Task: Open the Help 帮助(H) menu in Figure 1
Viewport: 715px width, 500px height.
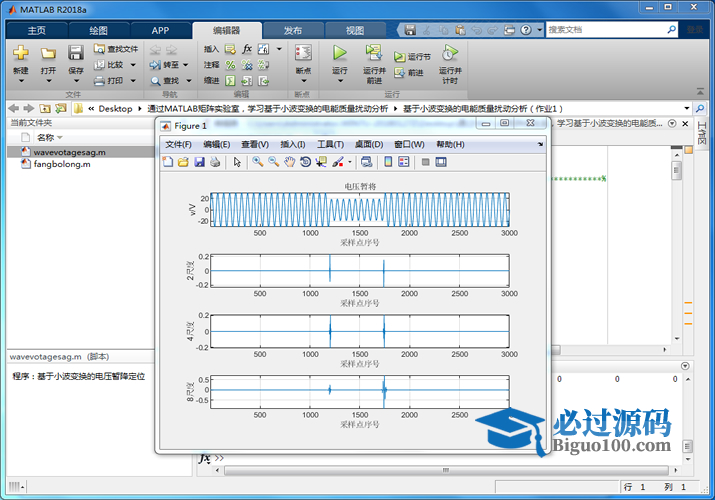Action: [450, 144]
